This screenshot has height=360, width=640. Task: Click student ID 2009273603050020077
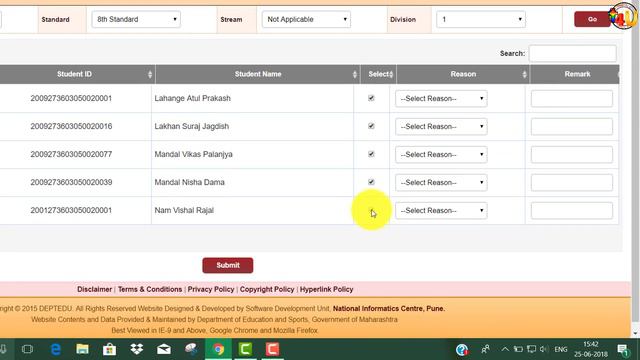click(71, 154)
